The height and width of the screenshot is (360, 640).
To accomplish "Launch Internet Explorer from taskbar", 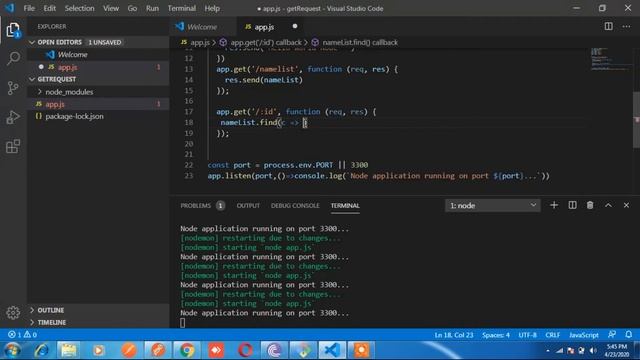I will tap(41, 350).
